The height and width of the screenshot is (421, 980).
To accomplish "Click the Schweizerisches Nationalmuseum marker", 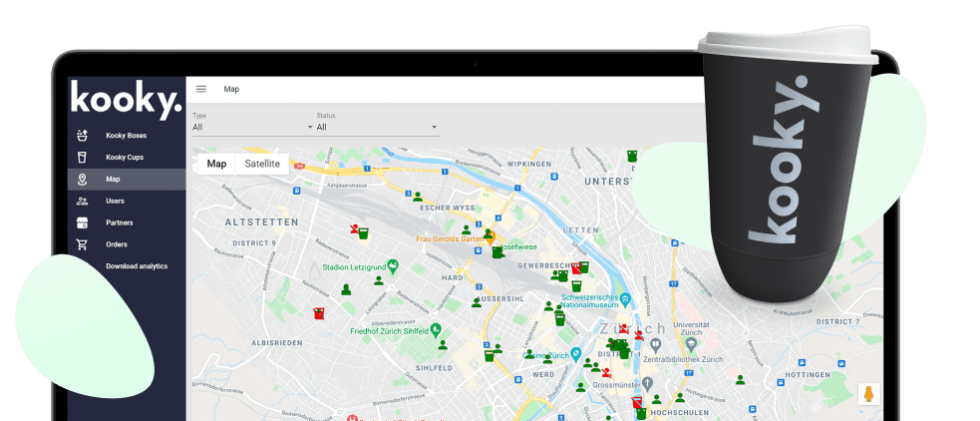I will (625, 297).
